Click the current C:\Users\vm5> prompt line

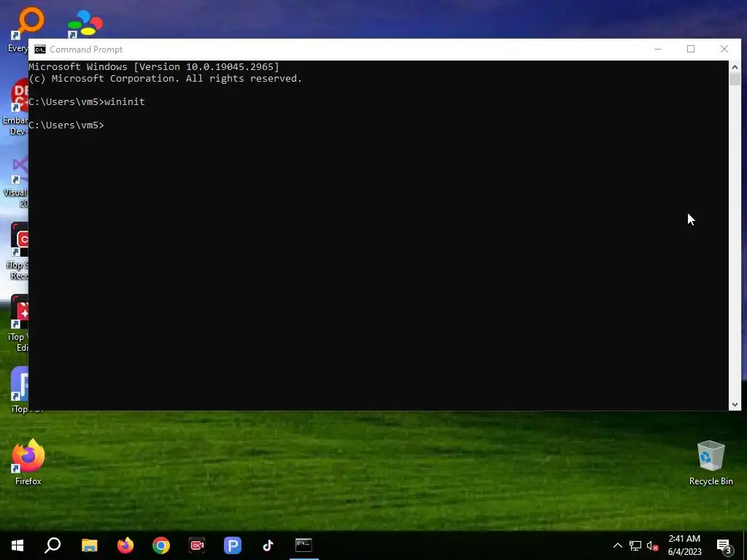[66, 125]
